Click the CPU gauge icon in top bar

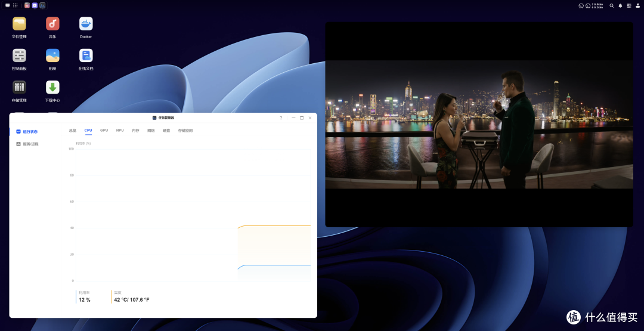click(581, 6)
